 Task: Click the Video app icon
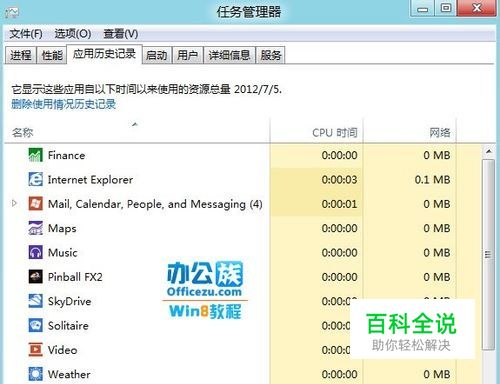tap(35, 350)
